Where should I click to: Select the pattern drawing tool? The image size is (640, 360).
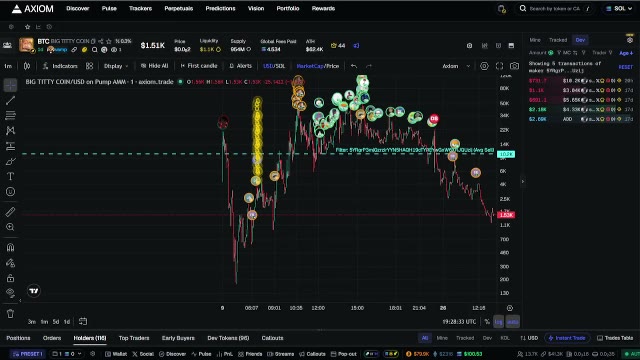tap(10, 131)
